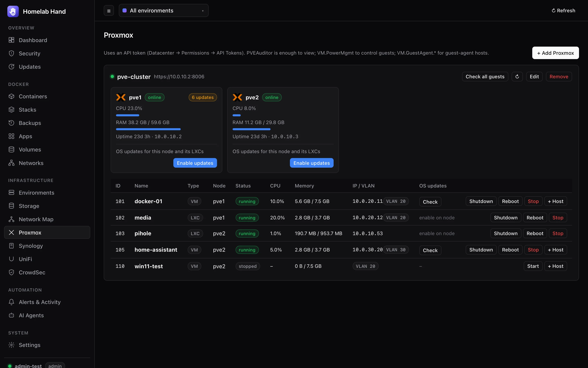
Task: Enable updates on pve1 node
Action: (x=195, y=163)
